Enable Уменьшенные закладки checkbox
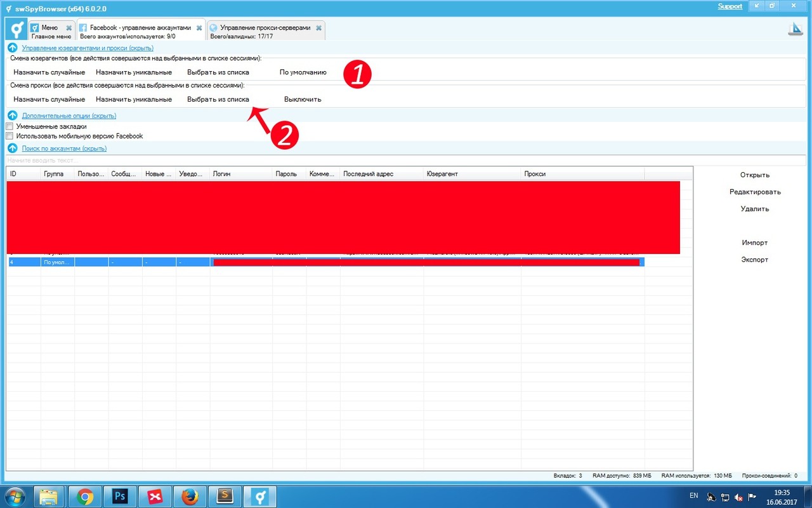 (x=10, y=126)
